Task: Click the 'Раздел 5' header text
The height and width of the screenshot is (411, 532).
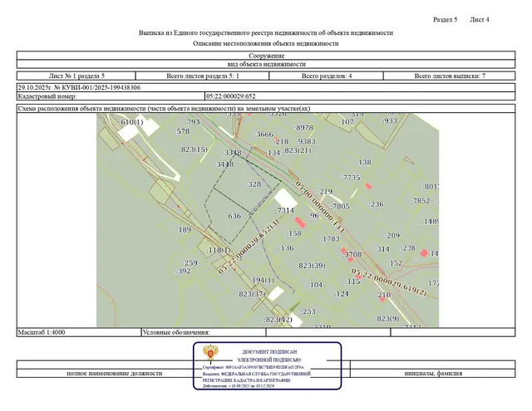Action: click(445, 20)
